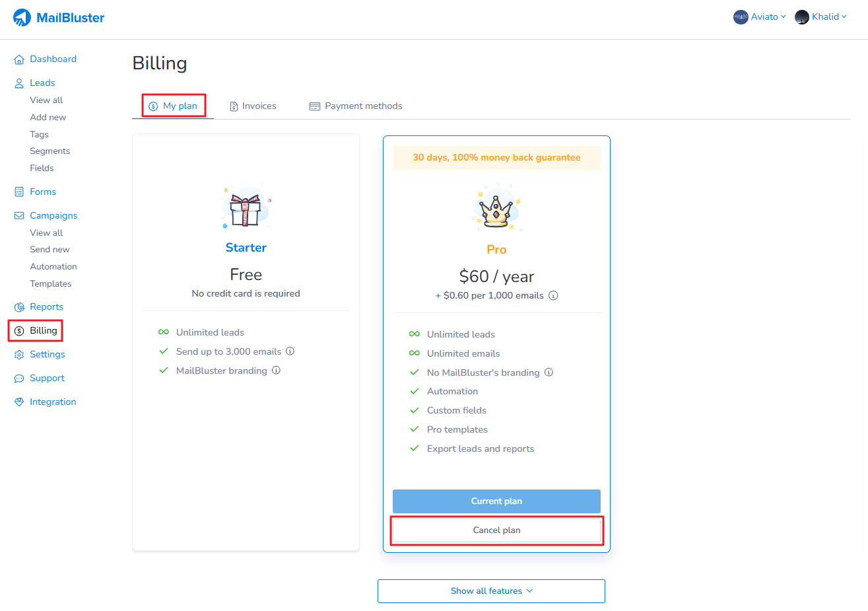Viewport: 868px width, 611px height.
Task: Open the Khalid user account dropdown
Action: pos(820,17)
